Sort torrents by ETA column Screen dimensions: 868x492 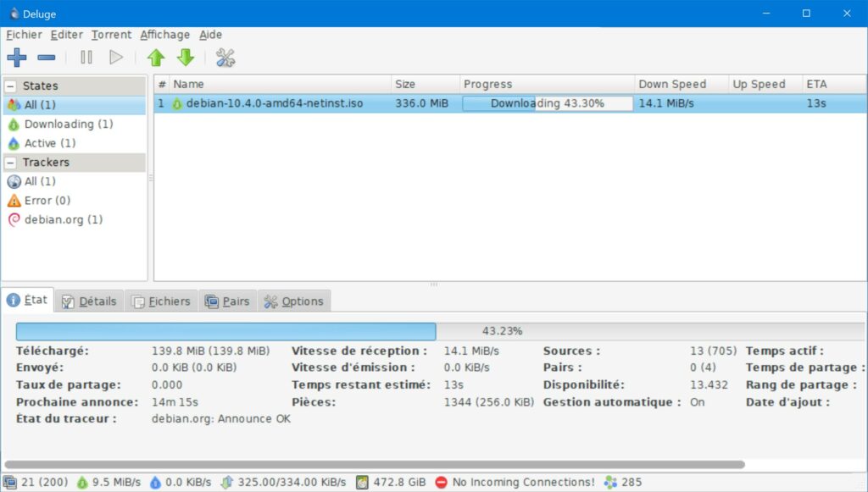[x=834, y=85]
